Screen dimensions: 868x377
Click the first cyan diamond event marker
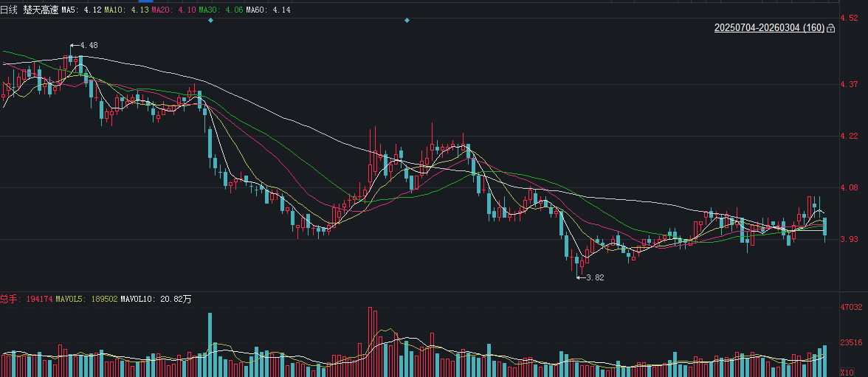211,21
